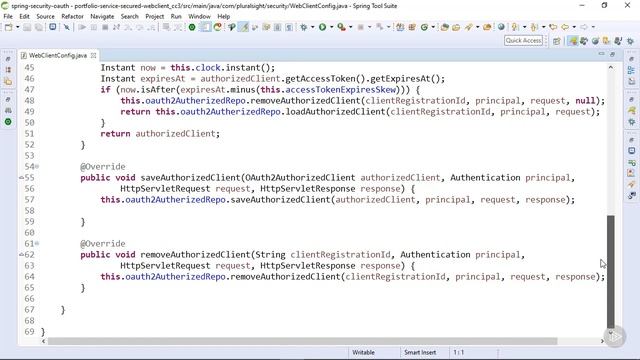Click line number 57 in the gutter

[29, 200]
